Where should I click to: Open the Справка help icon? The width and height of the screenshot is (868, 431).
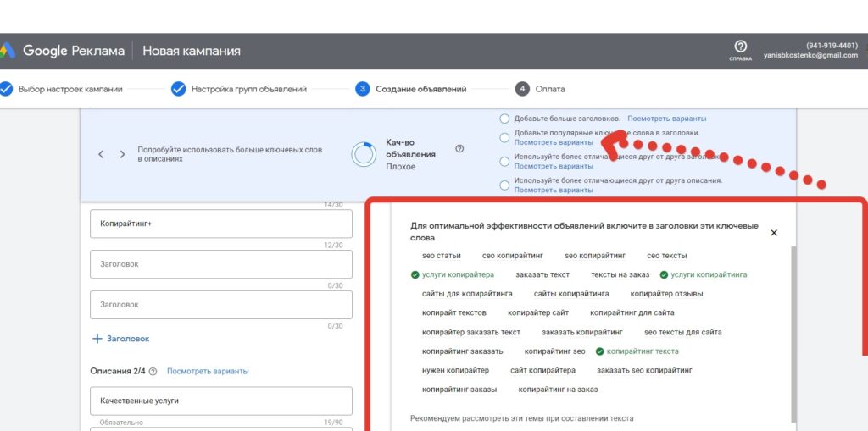[x=740, y=47]
